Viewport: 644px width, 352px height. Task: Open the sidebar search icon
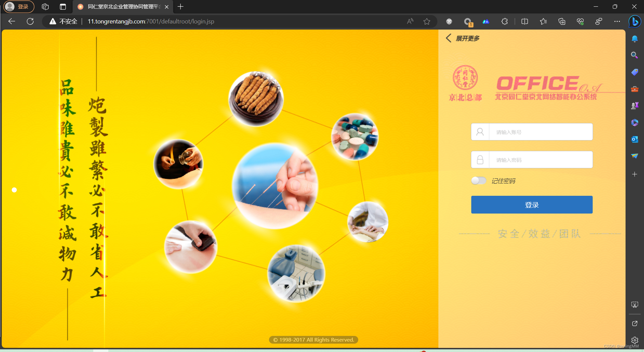tap(635, 55)
